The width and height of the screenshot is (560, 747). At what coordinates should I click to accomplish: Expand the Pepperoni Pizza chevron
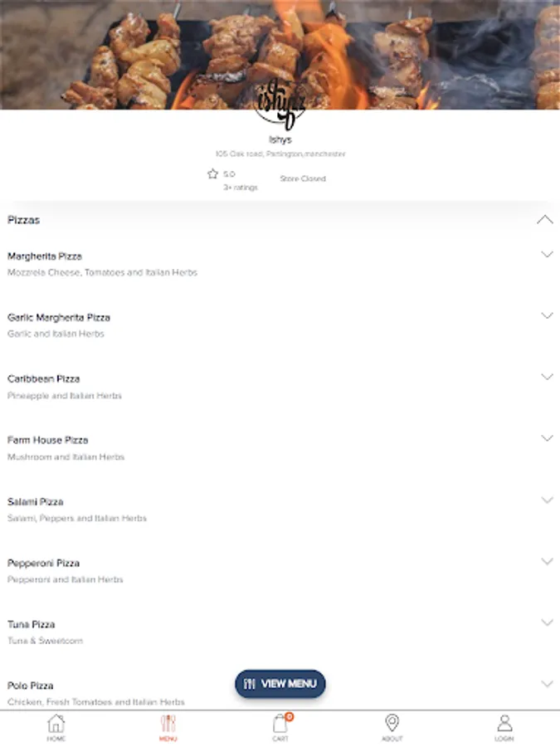coord(548,561)
